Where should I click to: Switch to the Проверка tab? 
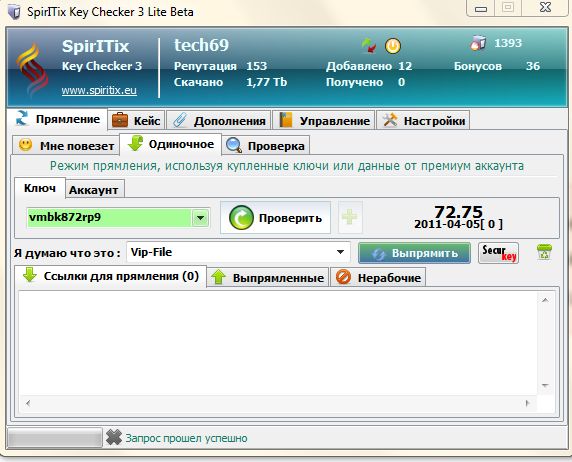[x=266, y=146]
